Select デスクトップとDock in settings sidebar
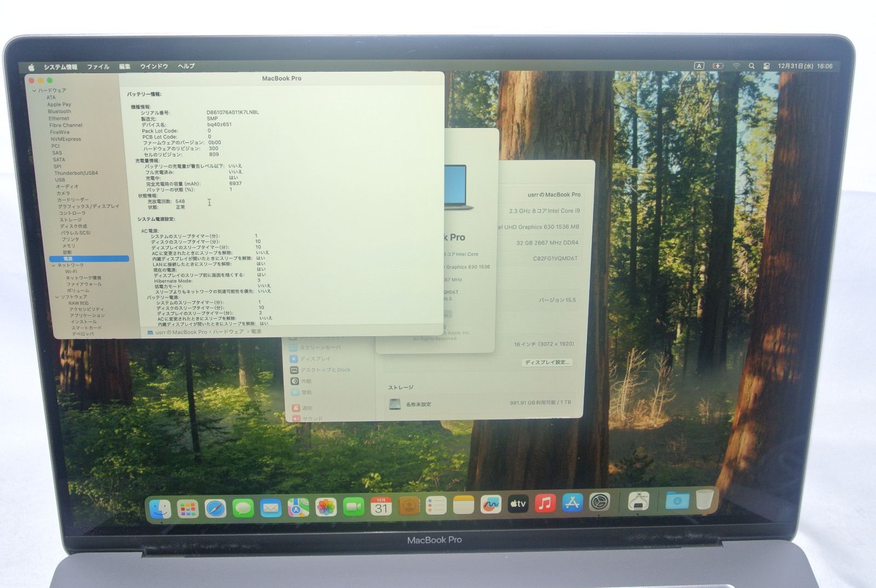This screenshot has width=876, height=588. tap(325, 370)
